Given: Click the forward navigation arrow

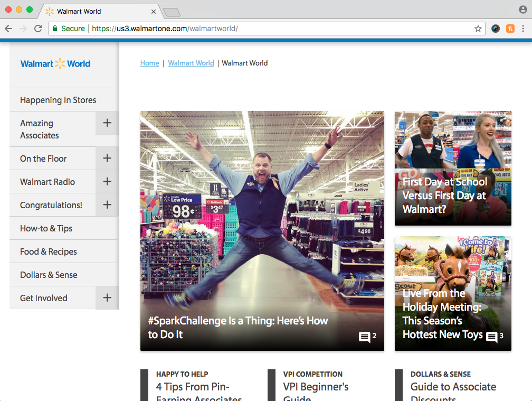Looking at the screenshot, I should pyautogui.click(x=23, y=29).
